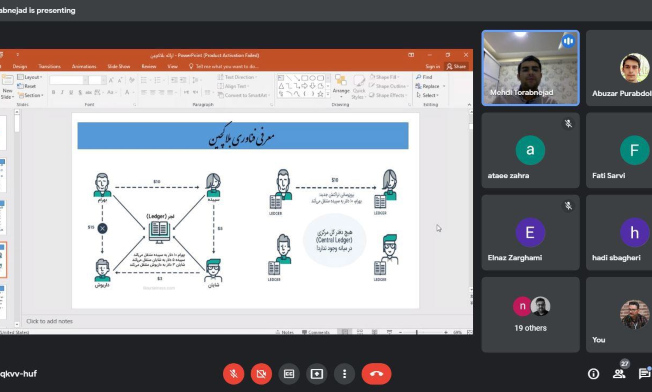Click the Present now screen icon
Screen dimensions: 652x392
coord(316,374)
